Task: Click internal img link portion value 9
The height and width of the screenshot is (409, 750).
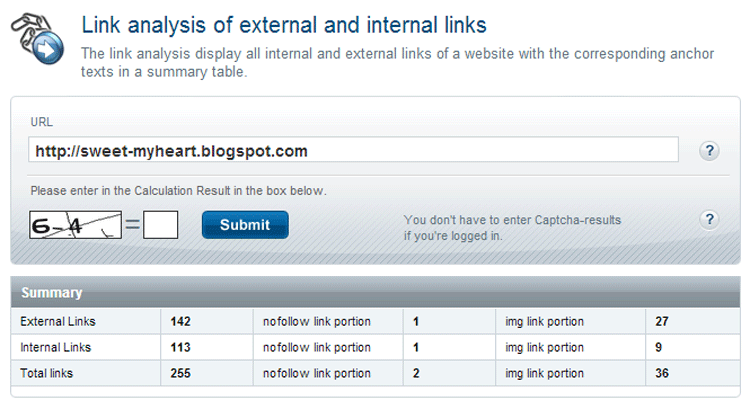Action: [x=659, y=347]
